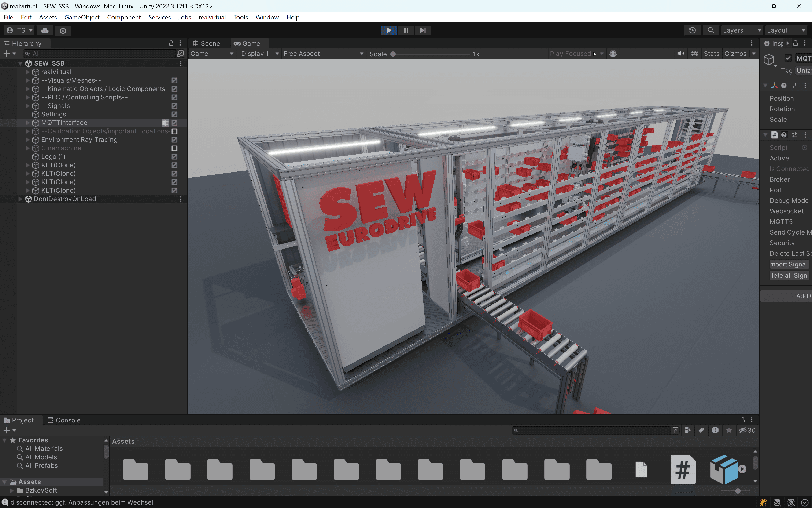The height and width of the screenshot is (508, 812).
Task: Enable Calibration Objects checkbox
Action: coord(174,131)
